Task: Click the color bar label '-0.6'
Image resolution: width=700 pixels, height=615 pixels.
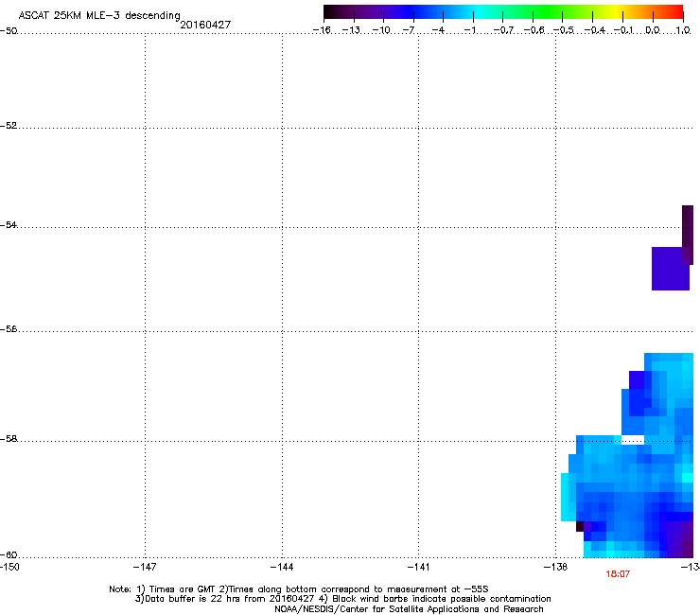Action: [x=534, y=30]
